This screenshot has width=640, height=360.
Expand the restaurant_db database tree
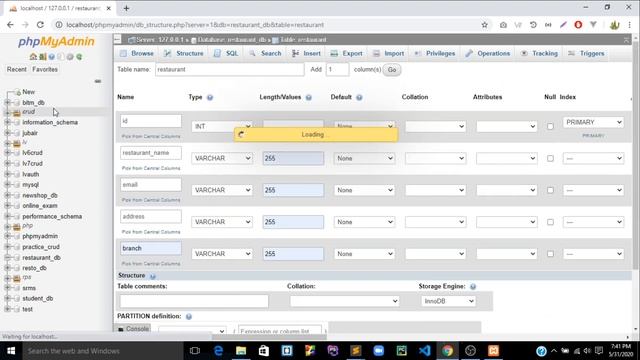pyautogui.click(x=7, y=258)
